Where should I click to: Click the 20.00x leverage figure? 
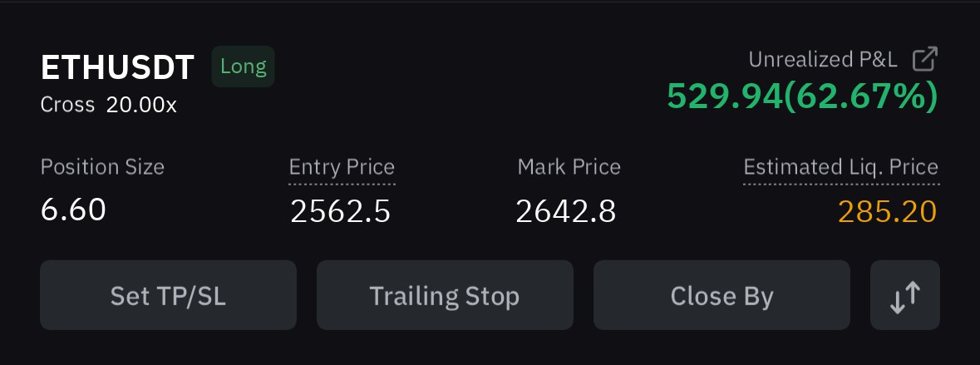(x=142, y=105)
